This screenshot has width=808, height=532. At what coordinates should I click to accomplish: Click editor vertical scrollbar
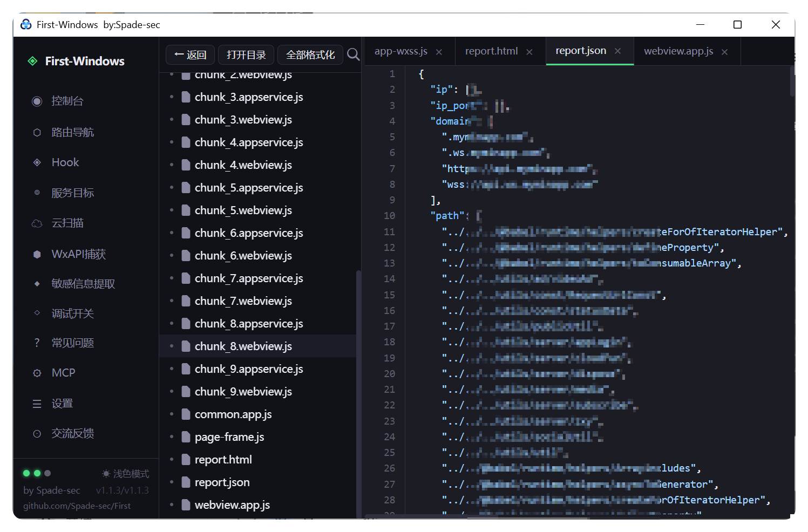[792, 81]
